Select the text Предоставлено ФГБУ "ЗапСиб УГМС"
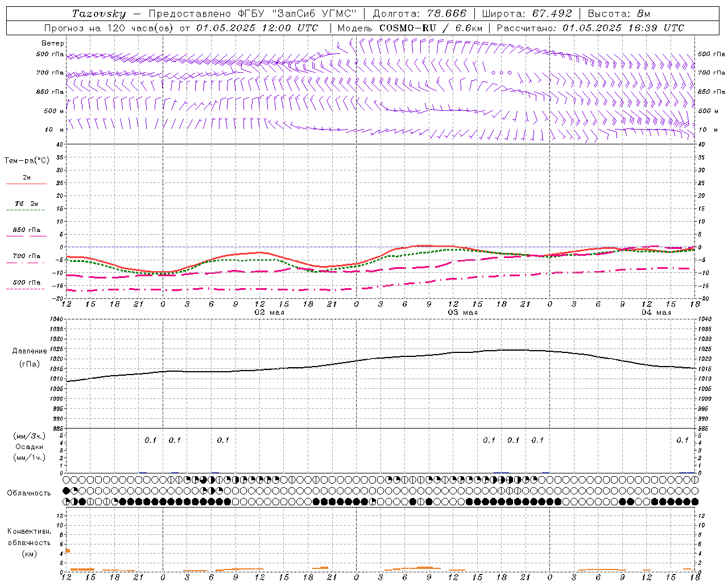 click(x=252, y=14)
